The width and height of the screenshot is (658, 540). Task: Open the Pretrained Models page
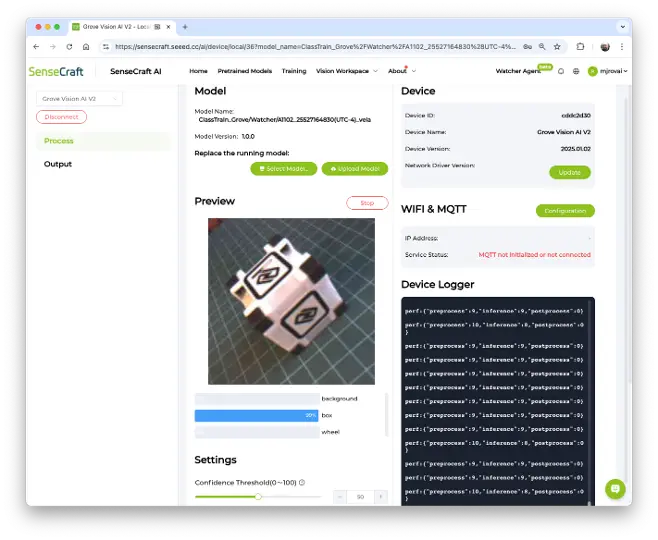pyautogui.click(x=244, y=71)
